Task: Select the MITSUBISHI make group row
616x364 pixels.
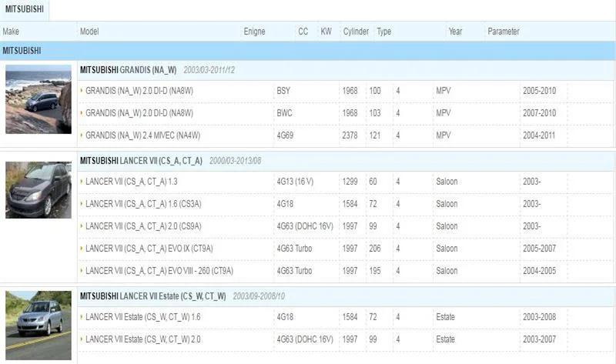Action: click(x=307, y=51)
